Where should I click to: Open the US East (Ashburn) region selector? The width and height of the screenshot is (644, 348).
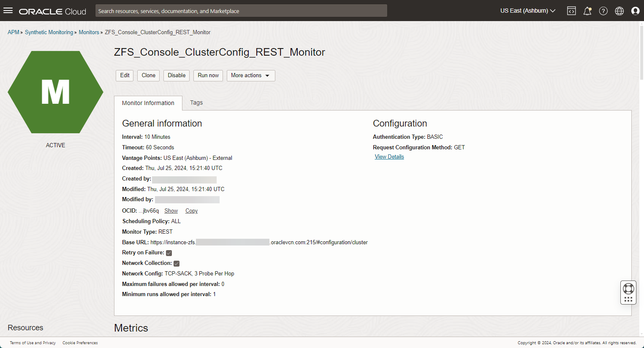[527, 11]
